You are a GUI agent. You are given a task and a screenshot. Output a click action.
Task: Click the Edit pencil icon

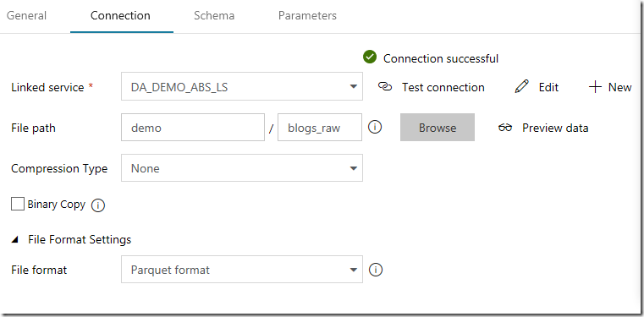tap(521, 86)
